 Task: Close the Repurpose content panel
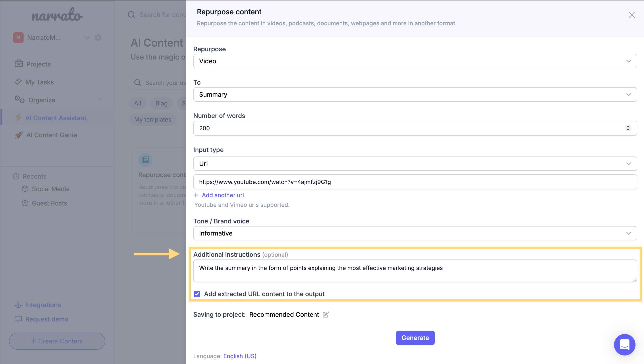[x=632, y=15]
